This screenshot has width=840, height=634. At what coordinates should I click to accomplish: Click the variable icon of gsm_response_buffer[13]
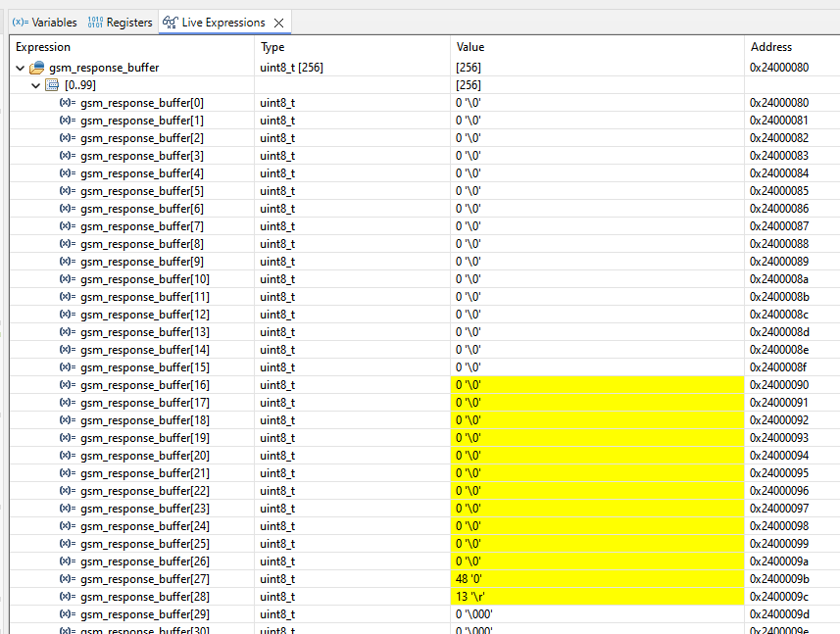68,332
